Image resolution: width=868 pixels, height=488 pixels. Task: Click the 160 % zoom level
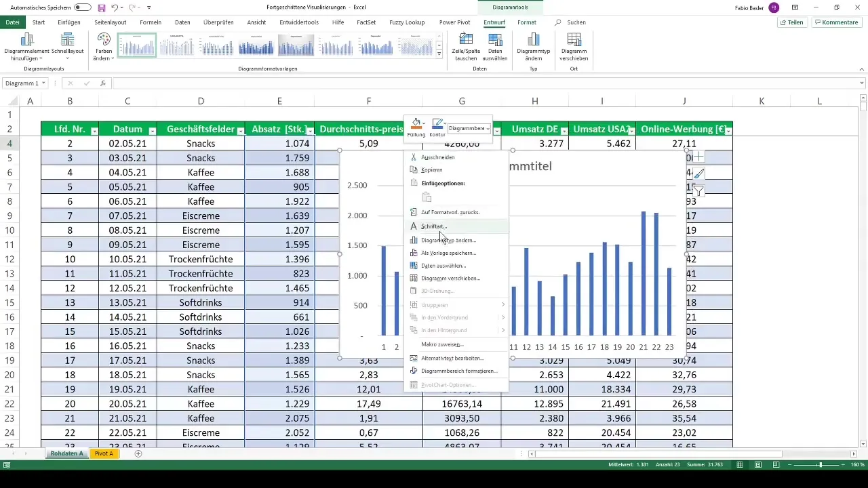[858, 465]
